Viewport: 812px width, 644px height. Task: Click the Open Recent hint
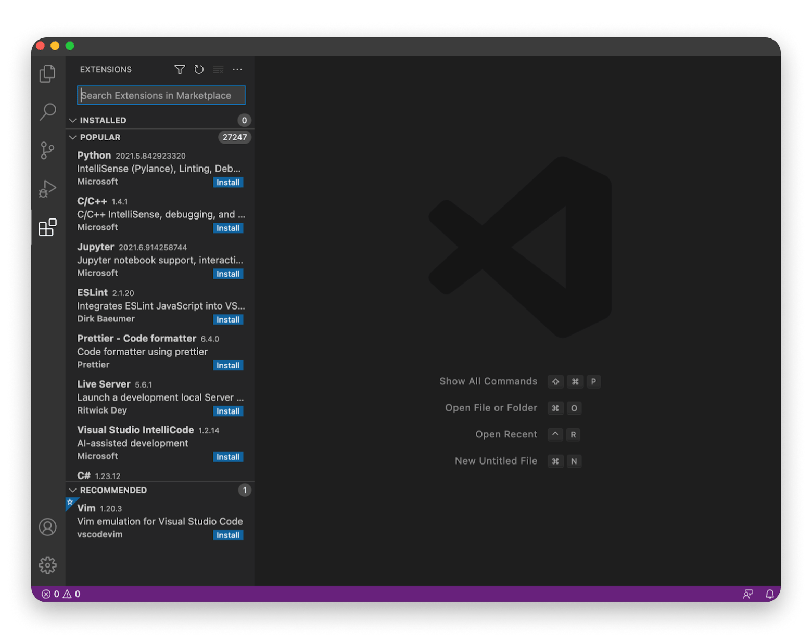pyautogui.click(x=506, y=434)
